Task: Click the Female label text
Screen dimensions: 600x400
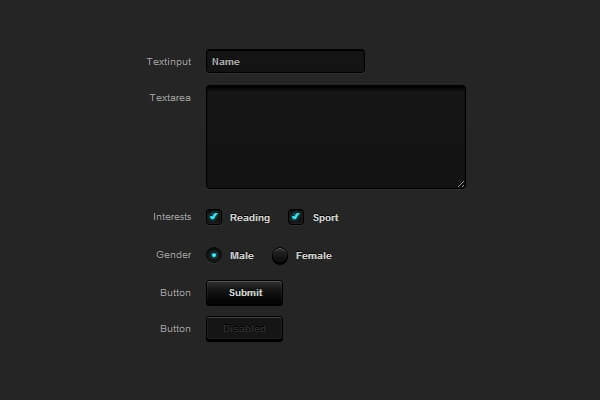Action: pyautogui.click(x=313, y=256)
